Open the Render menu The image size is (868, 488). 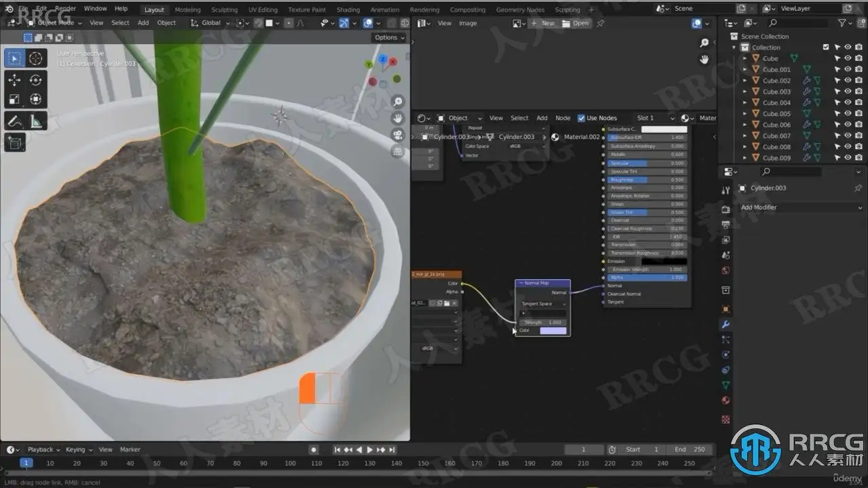point(65,9)
